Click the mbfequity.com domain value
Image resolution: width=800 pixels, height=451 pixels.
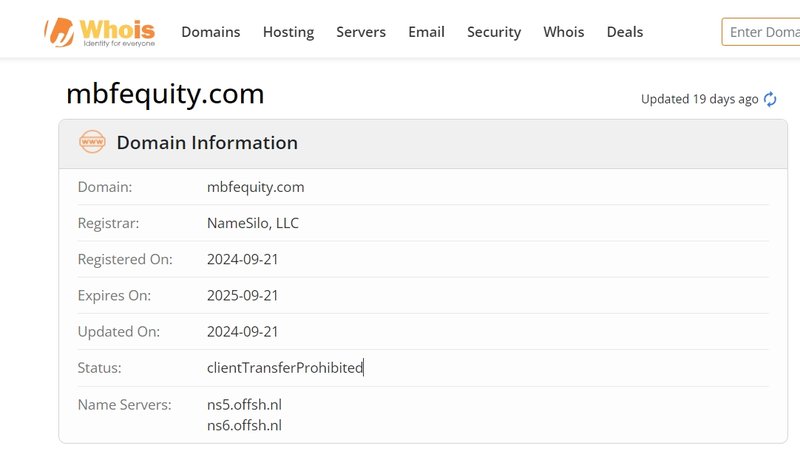255,187
